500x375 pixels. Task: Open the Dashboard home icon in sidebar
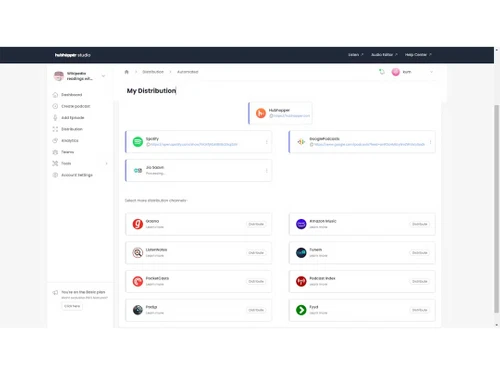pyautogui.click(x=55, y=95)
